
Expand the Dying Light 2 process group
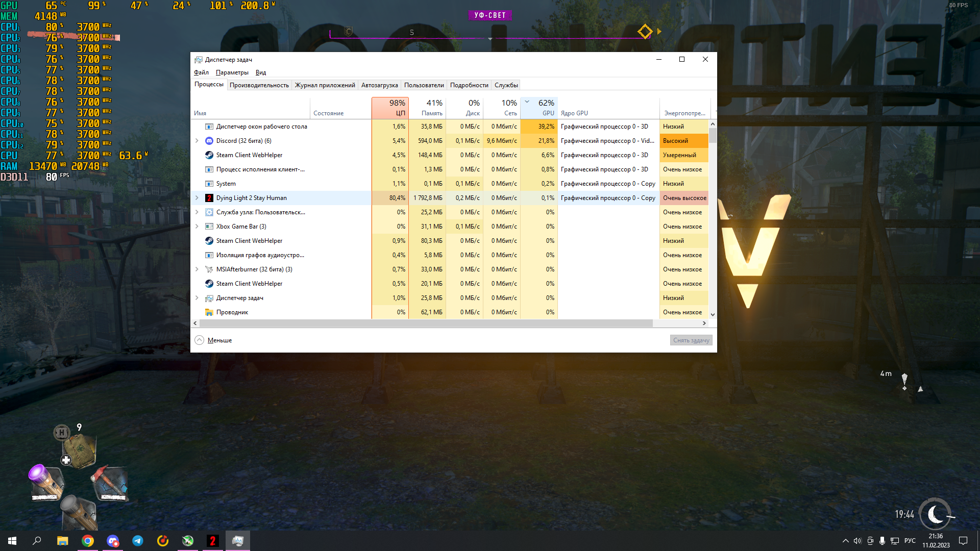(197, 198)
